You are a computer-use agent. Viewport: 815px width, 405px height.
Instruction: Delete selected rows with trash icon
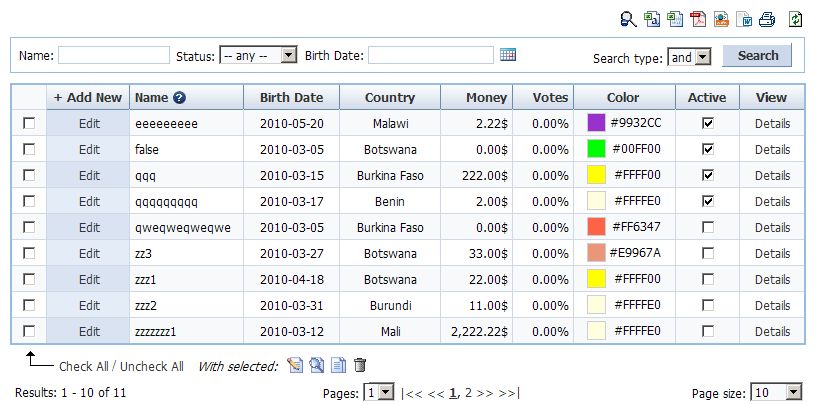point(361,366)
